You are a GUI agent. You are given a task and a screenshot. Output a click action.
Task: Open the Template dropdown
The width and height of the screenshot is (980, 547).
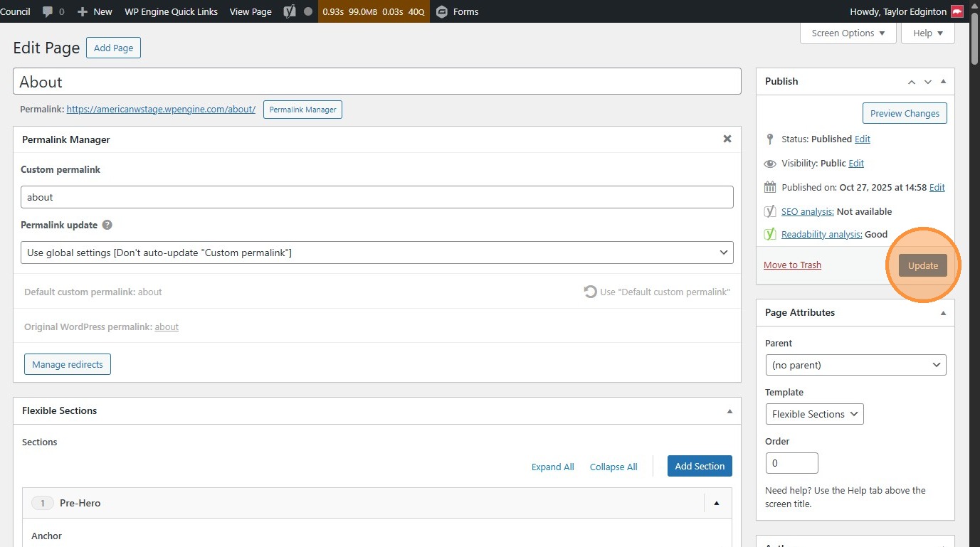(814, 414)
